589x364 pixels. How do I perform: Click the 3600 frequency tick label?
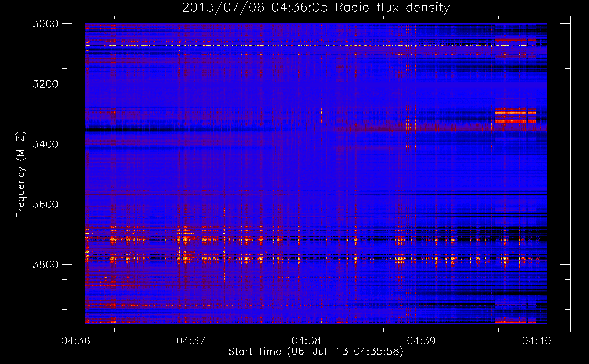[46, 204]
